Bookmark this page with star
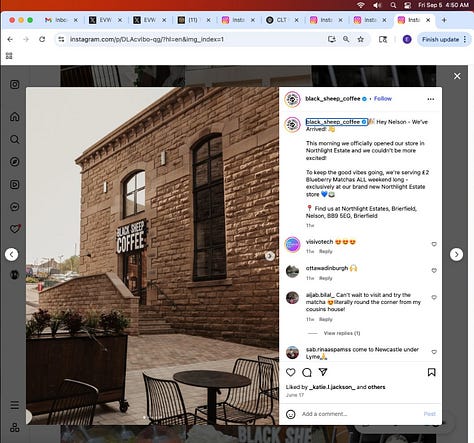Viewport: 474px width, 443px height. (361, 39)
